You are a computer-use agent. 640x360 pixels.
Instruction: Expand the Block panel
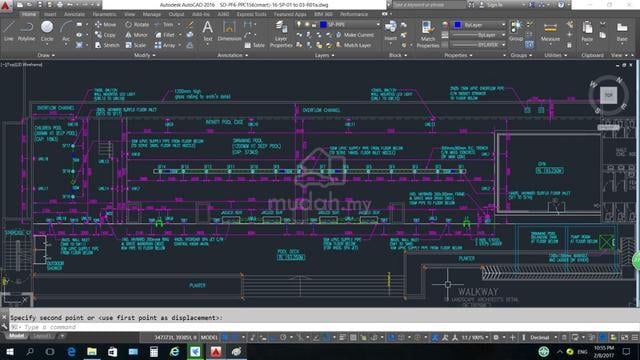[x=398, y=55]
